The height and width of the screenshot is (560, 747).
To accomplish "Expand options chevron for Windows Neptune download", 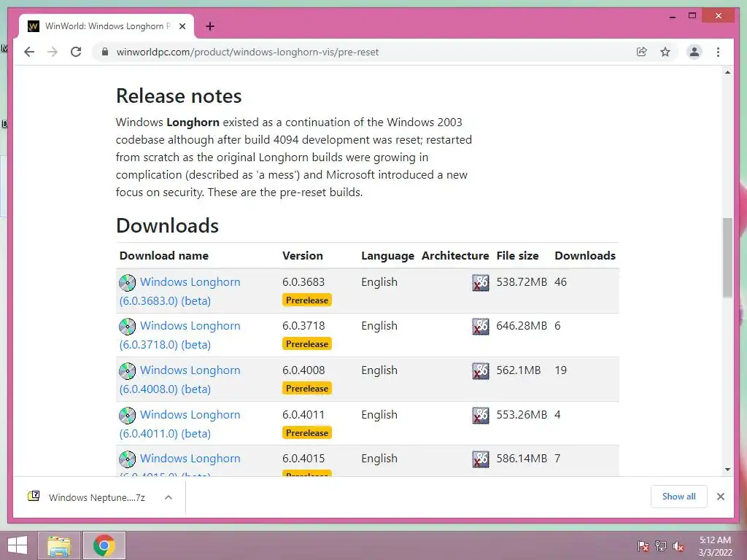I will [169, 497].
